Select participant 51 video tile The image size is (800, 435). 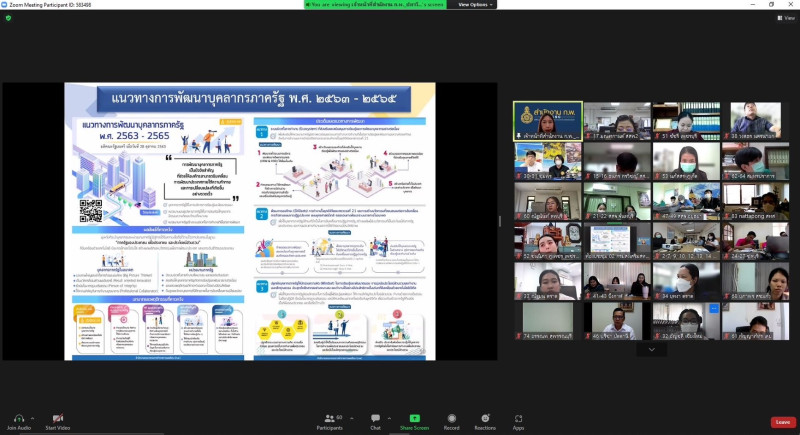686,121
